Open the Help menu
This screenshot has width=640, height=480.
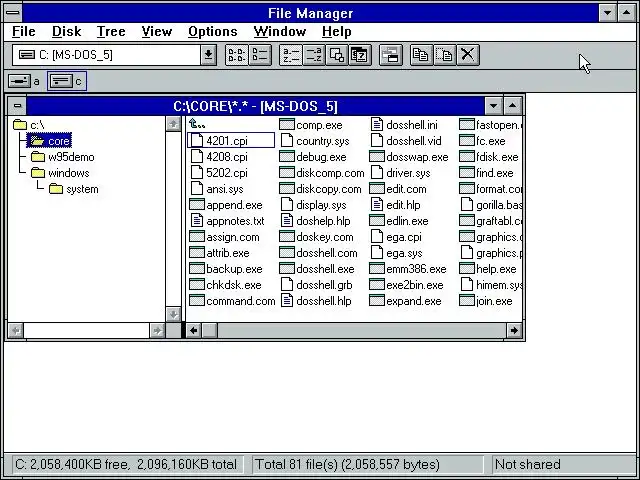tap(336, 32)
